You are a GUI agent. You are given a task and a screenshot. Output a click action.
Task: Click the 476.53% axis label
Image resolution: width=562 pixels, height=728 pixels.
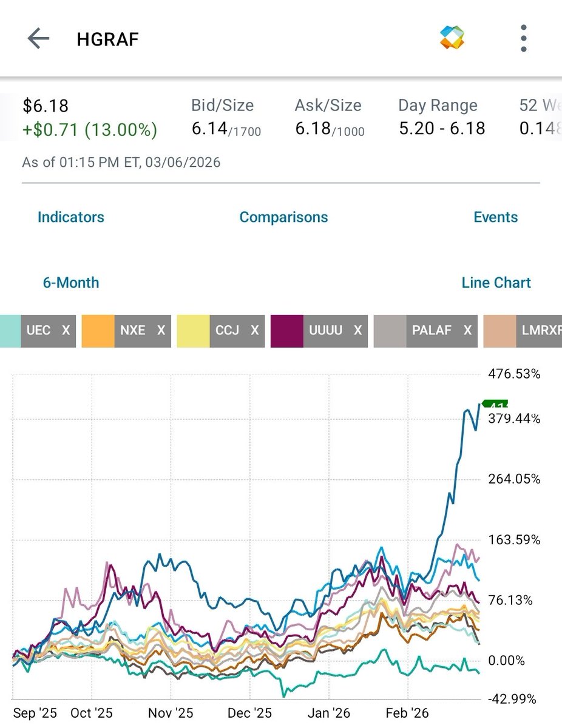pyautogui.click(x=514, y=374)
